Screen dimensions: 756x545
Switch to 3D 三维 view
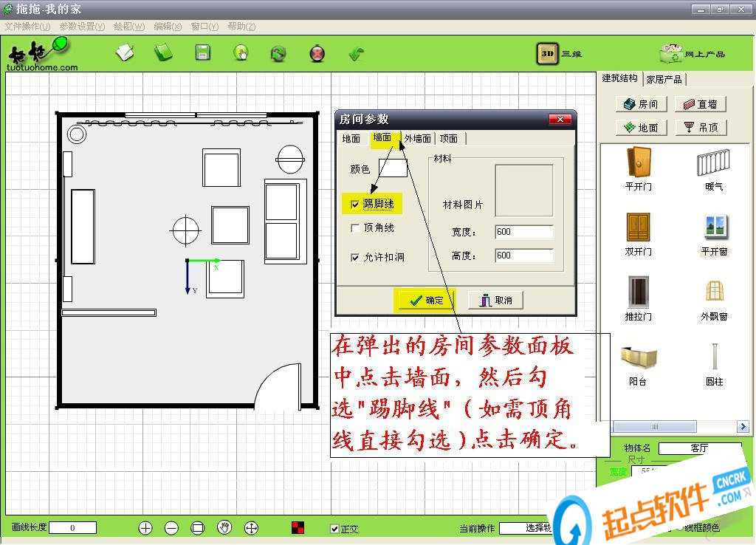(560, 53)
